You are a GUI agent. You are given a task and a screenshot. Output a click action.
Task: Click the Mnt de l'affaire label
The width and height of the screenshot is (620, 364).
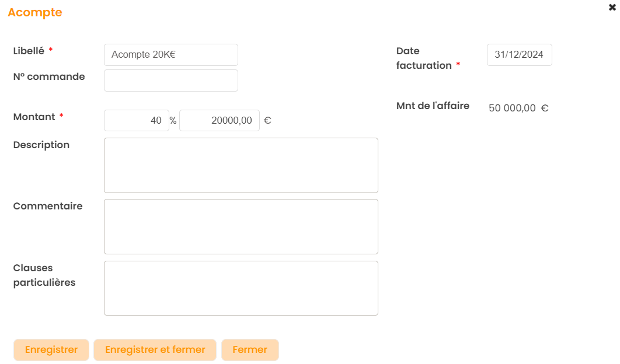pyautogui.click(x=433, y=106)
